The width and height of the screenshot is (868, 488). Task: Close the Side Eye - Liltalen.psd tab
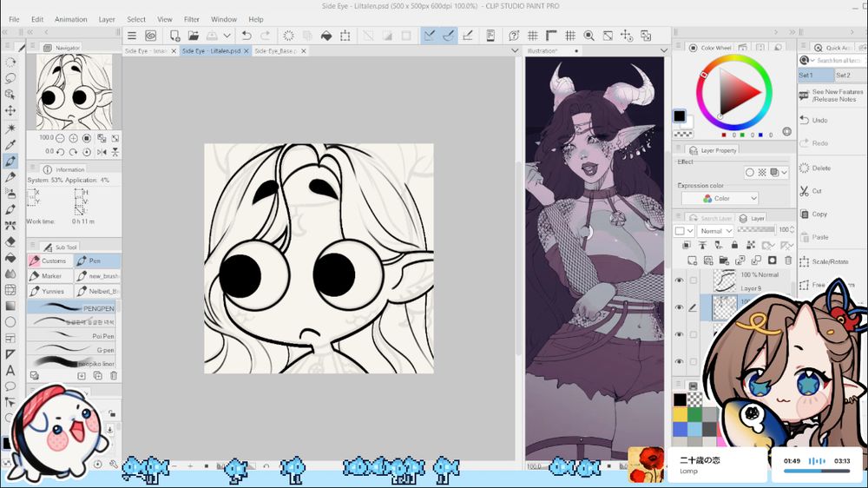(247, 50)
